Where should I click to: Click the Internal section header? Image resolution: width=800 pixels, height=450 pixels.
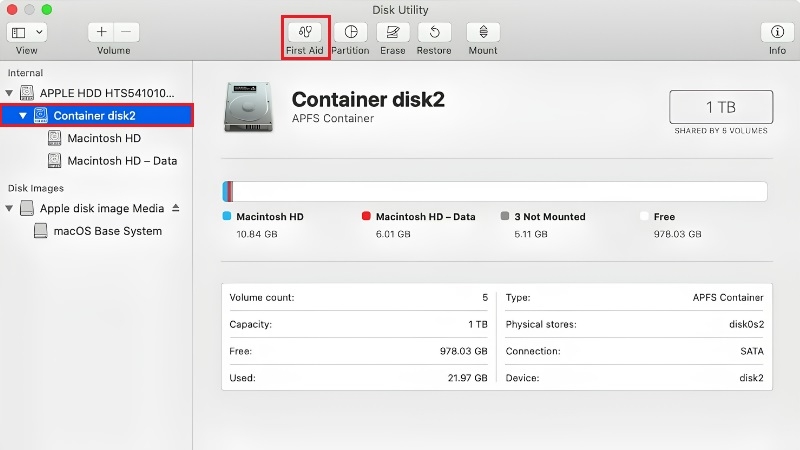click(25, 73)
